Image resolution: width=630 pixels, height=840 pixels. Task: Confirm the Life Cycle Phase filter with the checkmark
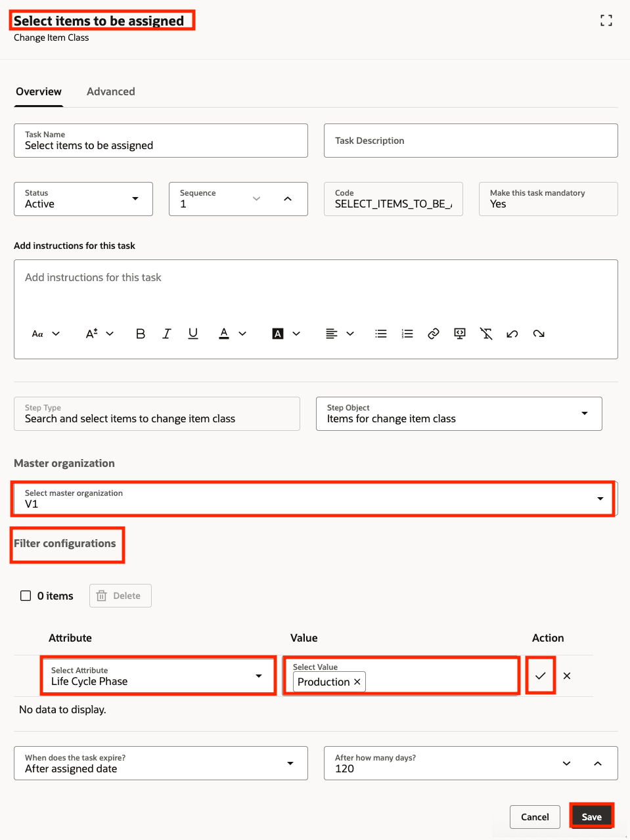pyautogui.click(x=540, y=675)
